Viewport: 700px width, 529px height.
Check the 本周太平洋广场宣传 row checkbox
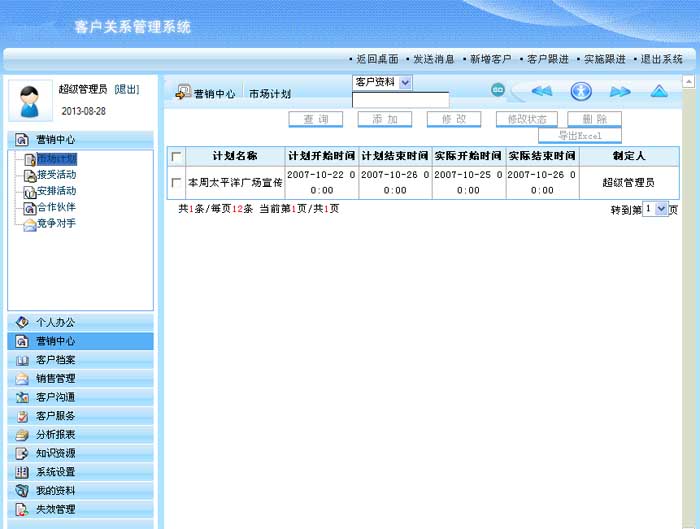(177, 182)
